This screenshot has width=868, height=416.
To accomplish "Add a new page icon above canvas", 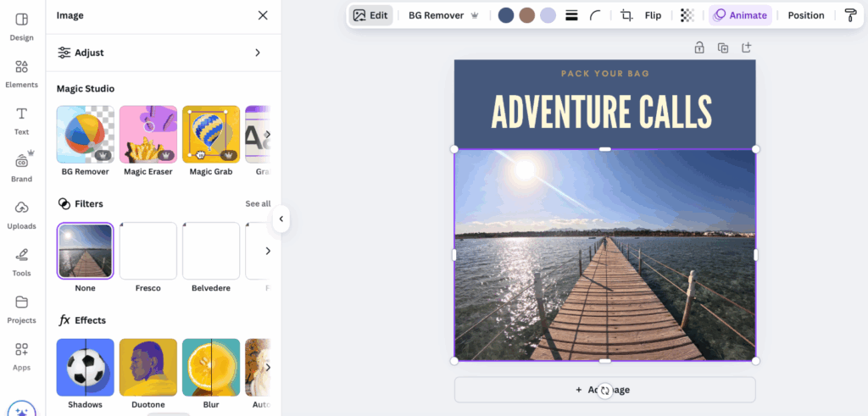I will pyautogui.click(x=746, y=47).
